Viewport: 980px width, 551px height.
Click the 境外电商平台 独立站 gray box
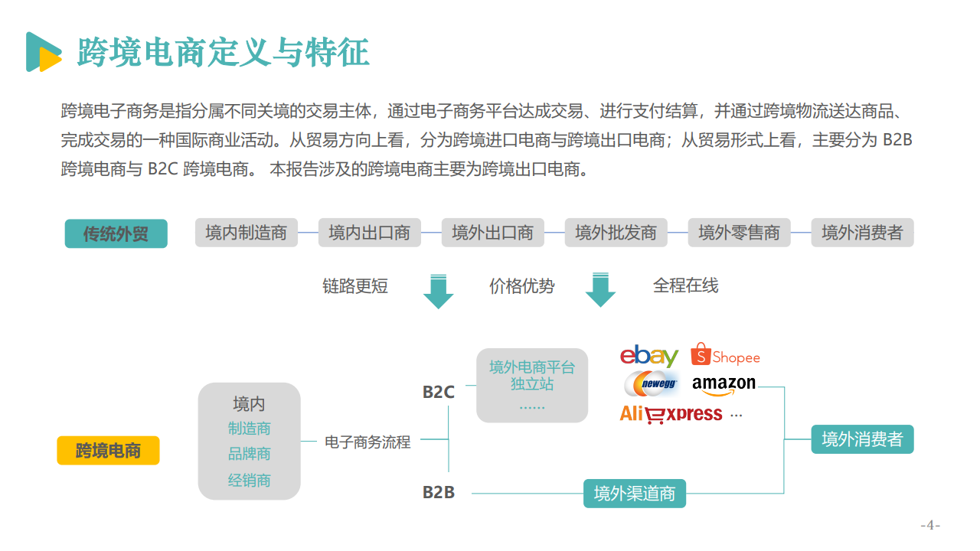pyautogui.click(x=532, y=386)
